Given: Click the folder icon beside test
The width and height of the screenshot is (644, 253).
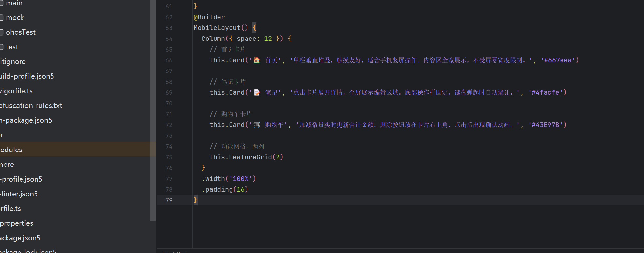Looking at the screenshot, I should point(1,47).
